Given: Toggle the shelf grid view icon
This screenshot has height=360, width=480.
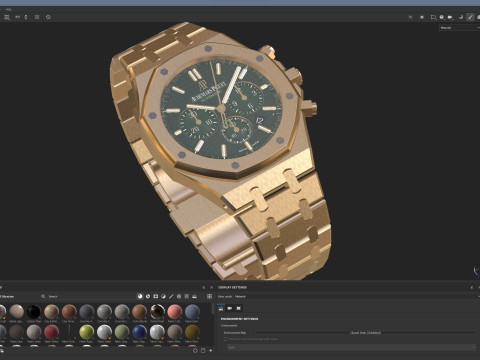Looking at the screenshot, I should pyautogui.click(x=209, y=296).
